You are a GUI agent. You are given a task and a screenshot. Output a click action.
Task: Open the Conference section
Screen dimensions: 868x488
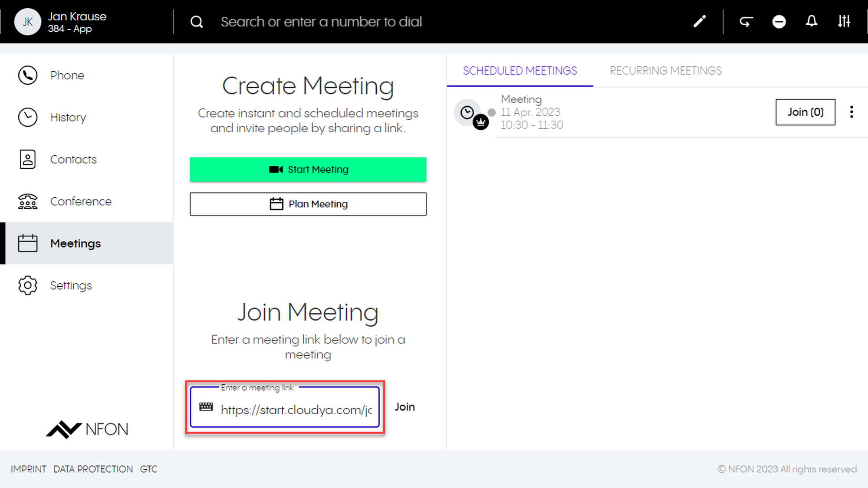(x=80, y=201)
